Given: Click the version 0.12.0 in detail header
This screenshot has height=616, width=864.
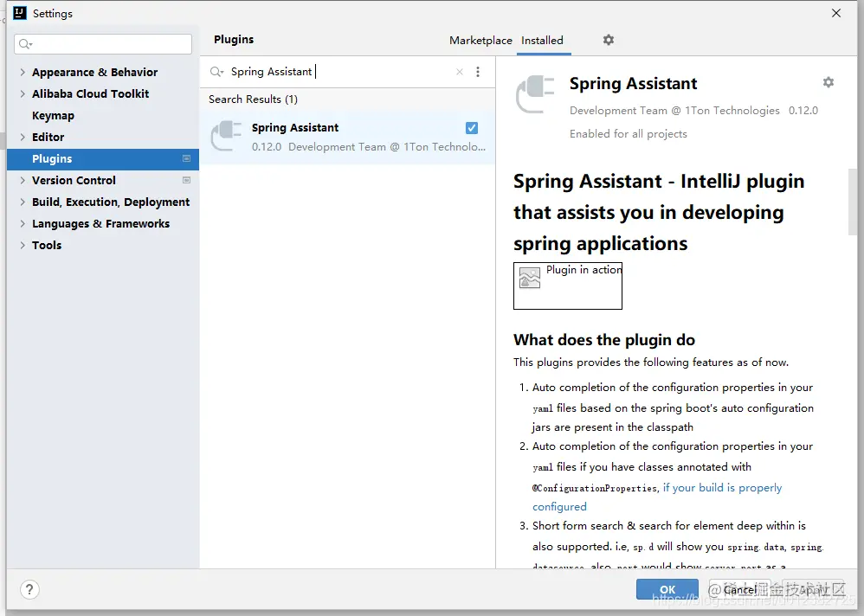Looking at the screenshot, I should tap(803, 110).
